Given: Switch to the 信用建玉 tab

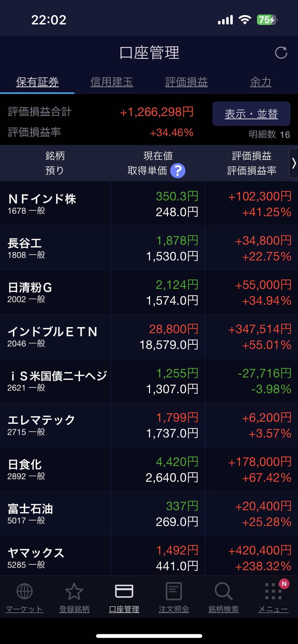Looking at the screenshot, I should pyautogui.click(x=112, y=82).
